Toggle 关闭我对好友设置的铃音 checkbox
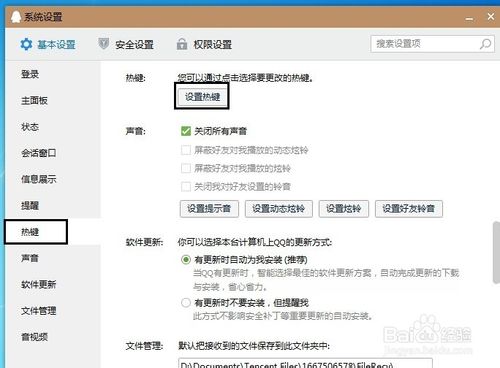The image size is (500, 368). pyautogui.click(x=186, y=186)
